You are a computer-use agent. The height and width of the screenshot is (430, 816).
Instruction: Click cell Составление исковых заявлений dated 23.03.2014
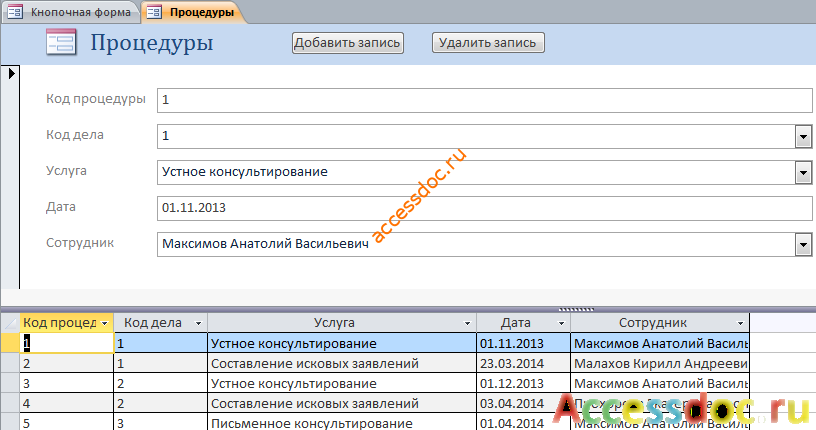(342, 363)
